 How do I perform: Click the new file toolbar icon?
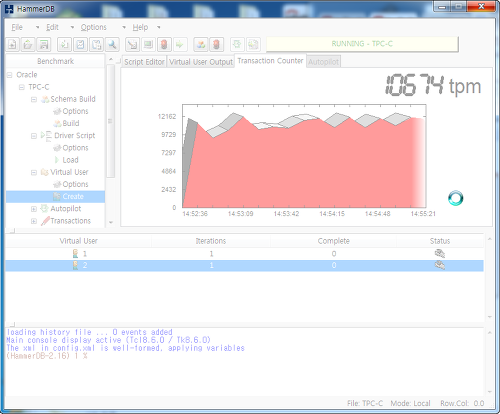[x=12, y=44]
